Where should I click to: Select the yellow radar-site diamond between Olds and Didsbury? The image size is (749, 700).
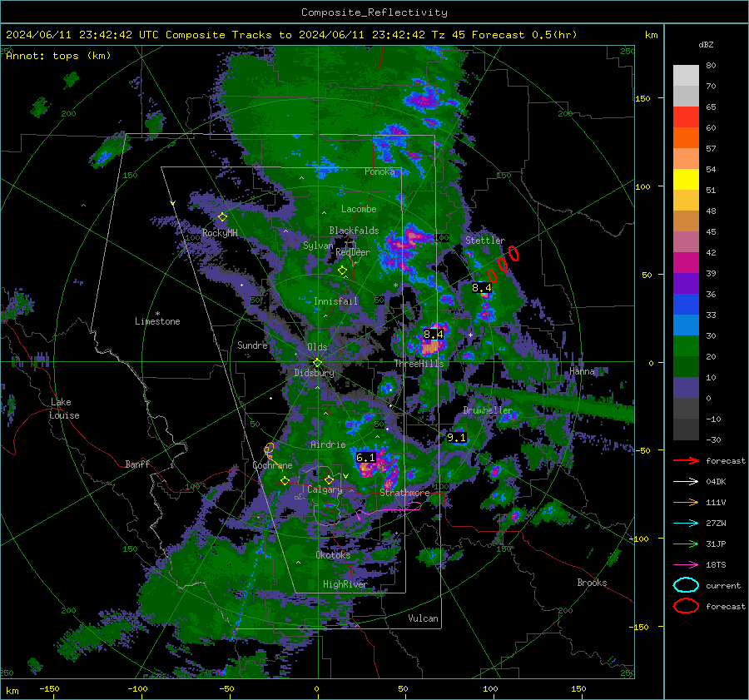(317, 363)
